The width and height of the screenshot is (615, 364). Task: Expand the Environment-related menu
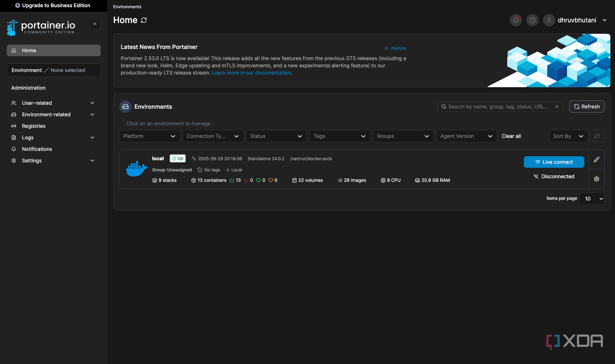point(54,114)
